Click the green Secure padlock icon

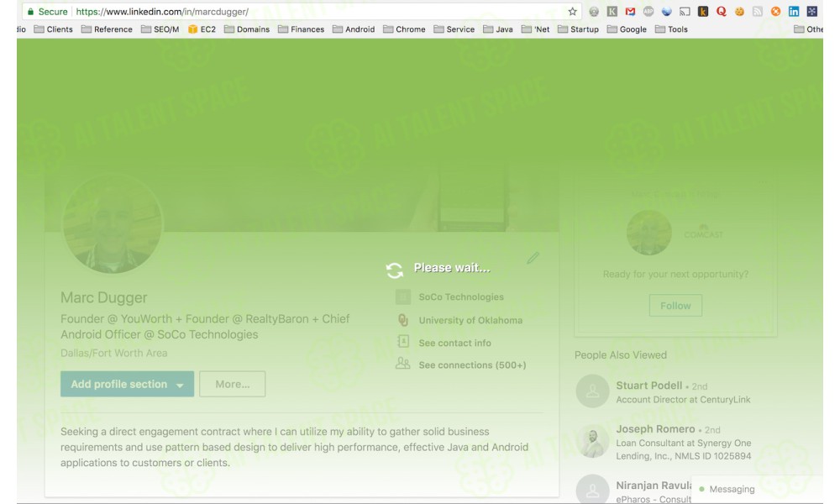(30, 11)
